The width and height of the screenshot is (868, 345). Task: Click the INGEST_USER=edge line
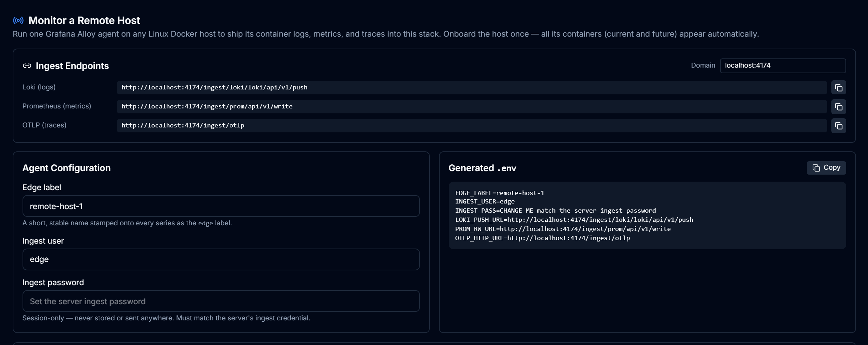pos(485,202)
